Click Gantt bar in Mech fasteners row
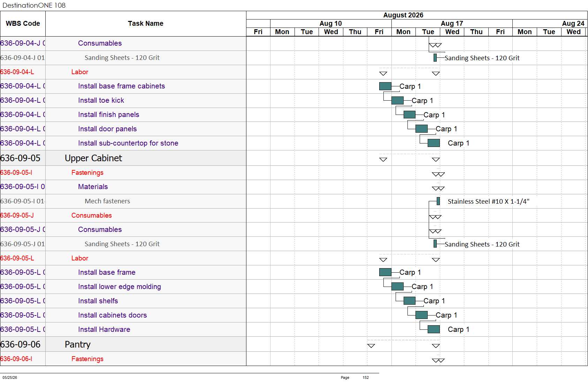This screenshot has height=382, width=588. click(438, 201)
